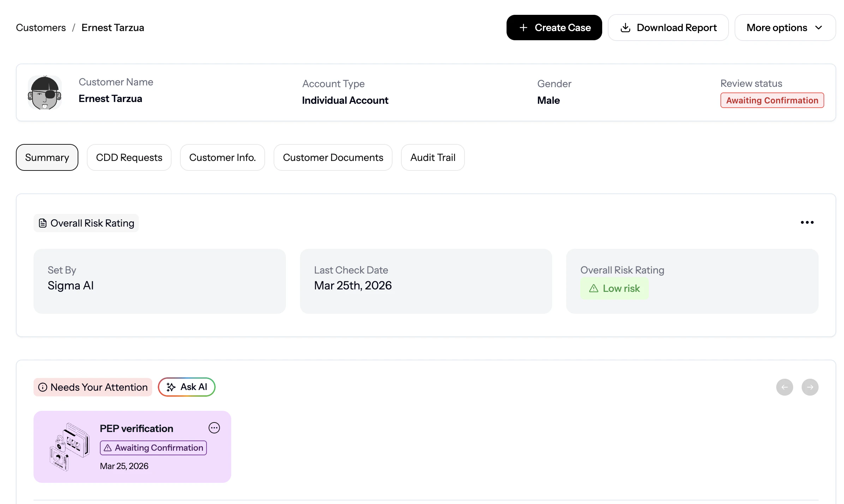Click the Low risk rating badge
Screen dimensions: 844x504
[614, 288]
